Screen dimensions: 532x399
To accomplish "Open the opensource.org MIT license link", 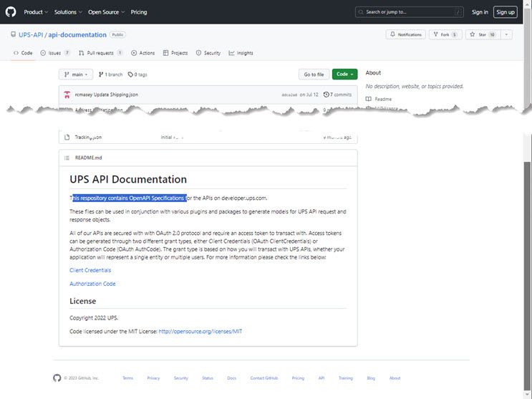I will point(200,332).
